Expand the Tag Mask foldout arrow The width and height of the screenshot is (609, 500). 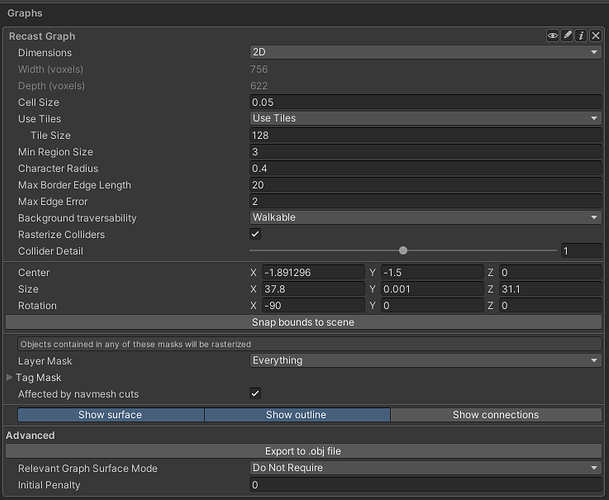9,377
